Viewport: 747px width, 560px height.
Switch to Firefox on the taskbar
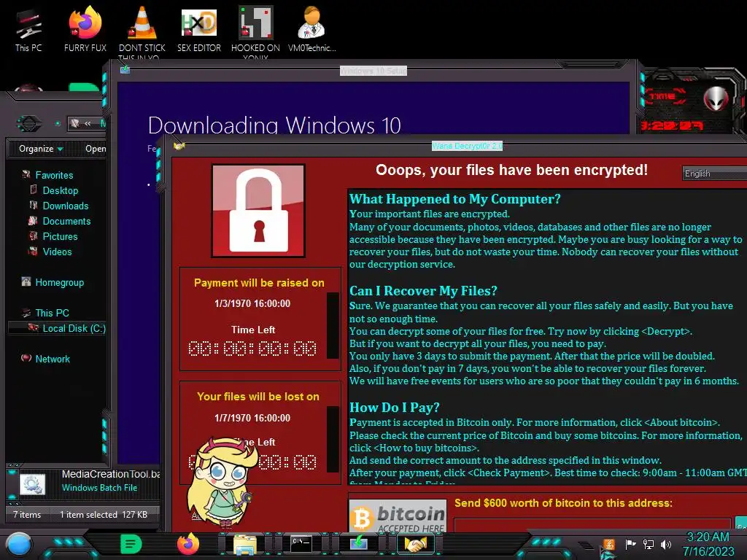pos(188,544)
